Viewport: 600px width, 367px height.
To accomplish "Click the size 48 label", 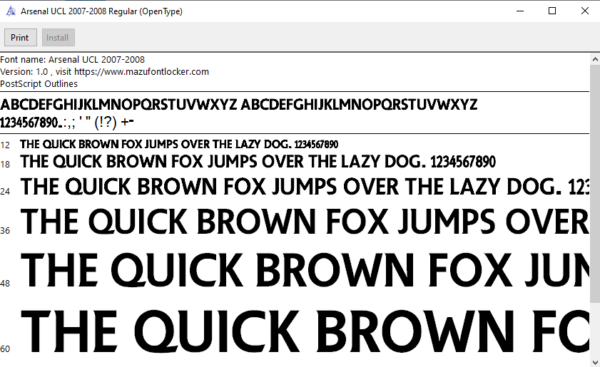I will click(5, 284).
